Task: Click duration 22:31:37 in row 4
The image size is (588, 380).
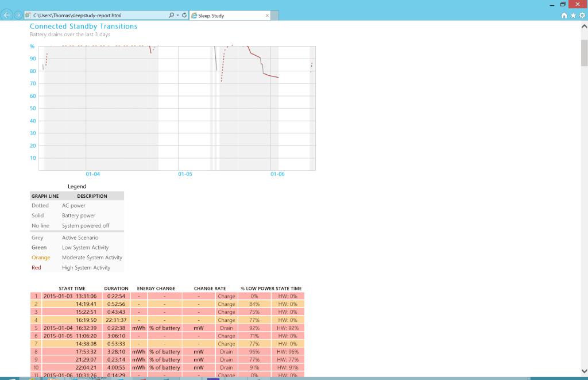Action: 116,320
